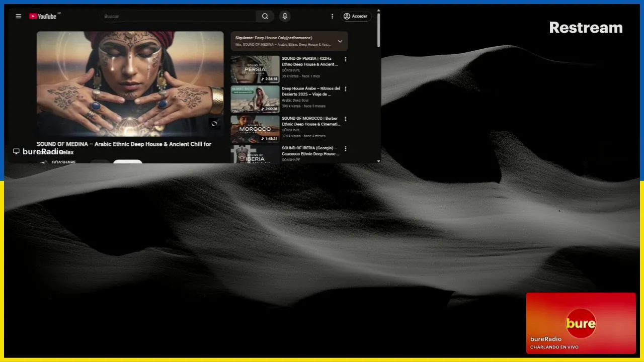Click the screen-share monitor icon beside bureRadio
The width and height of the screenshot is (644, 362).
coord(16,151)
